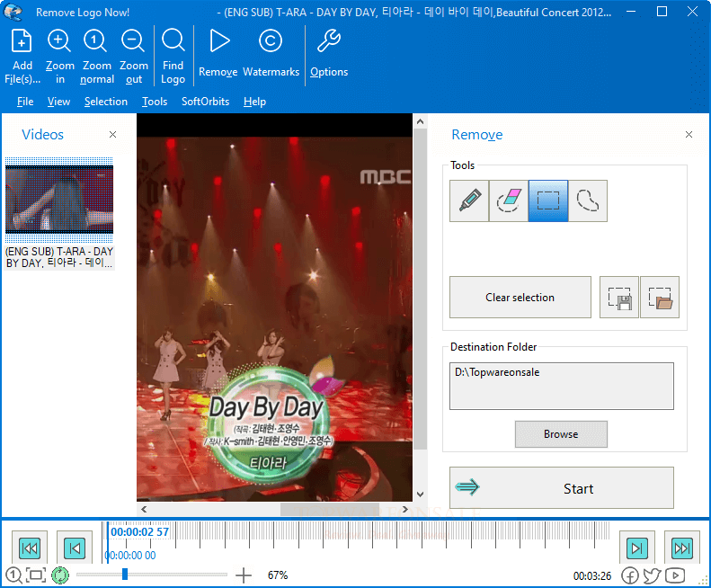Click the Zoom out magnifier icon
This screenshot has height=588, width=711.
pos(133,40)
